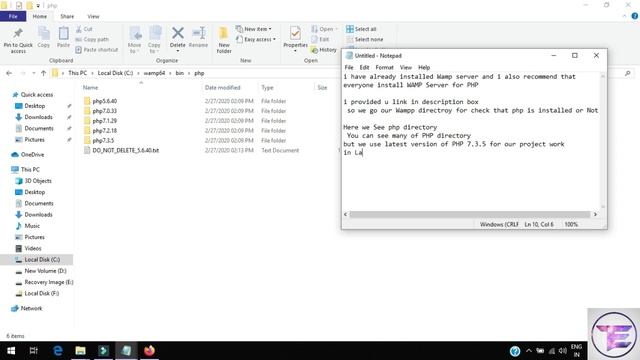This screenshot has height=360, width=640.
Task: Click the Rename ribbon icon
Action: (199, 33)
